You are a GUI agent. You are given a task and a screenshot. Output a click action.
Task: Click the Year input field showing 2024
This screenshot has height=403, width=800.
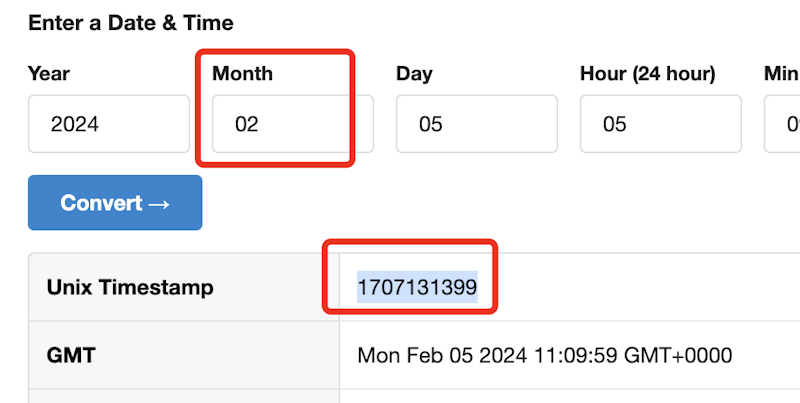click(108, 124)
